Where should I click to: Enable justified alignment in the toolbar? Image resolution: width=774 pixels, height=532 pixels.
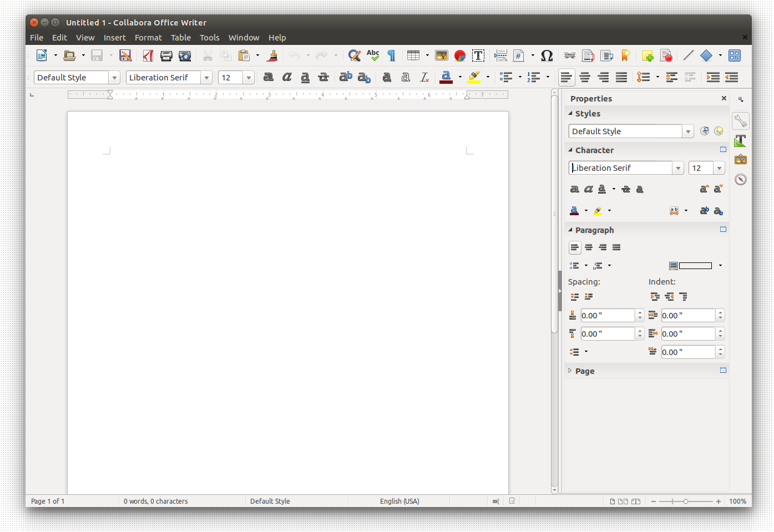(x=621, y=77)
